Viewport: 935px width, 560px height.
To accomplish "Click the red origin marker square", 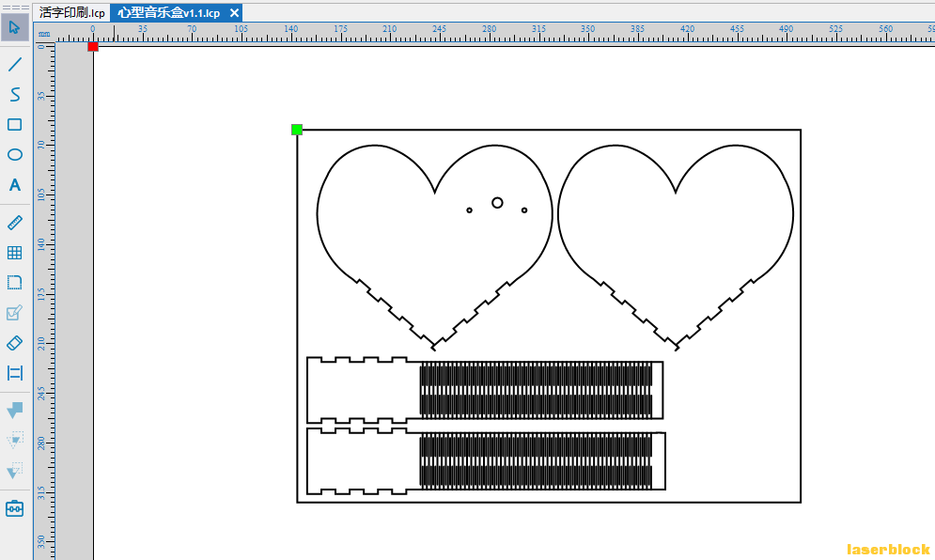I will 93,47.
